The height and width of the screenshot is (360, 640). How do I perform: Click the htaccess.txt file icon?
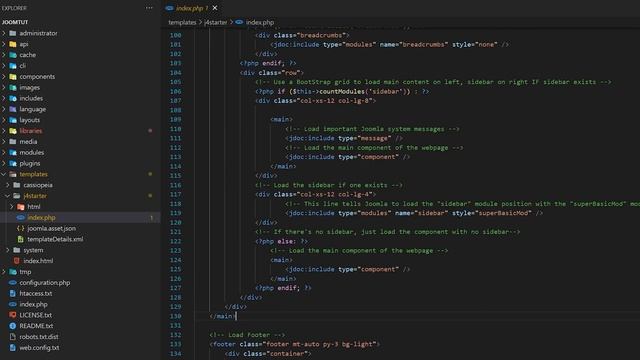[x=13, y=293]
